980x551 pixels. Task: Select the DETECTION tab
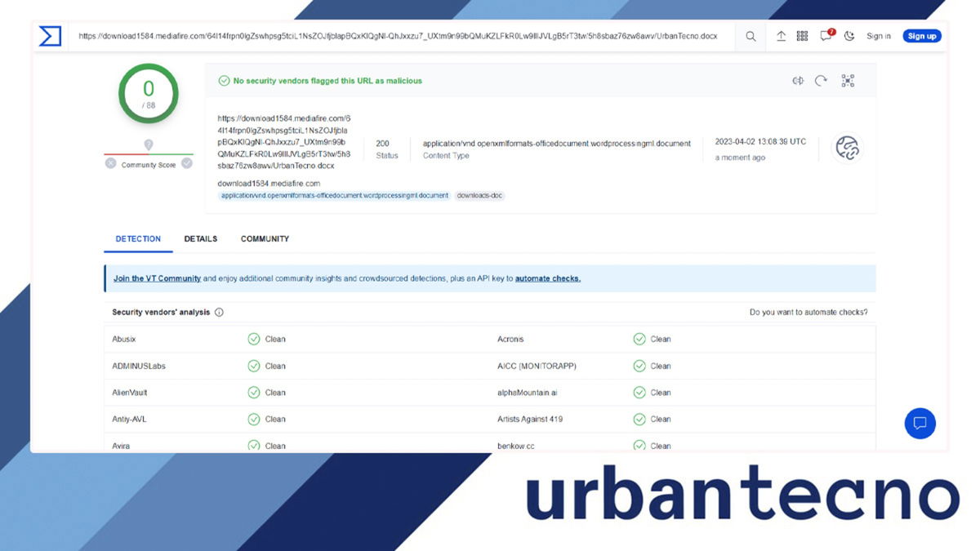pyautogui.click(x=138, y=239)
